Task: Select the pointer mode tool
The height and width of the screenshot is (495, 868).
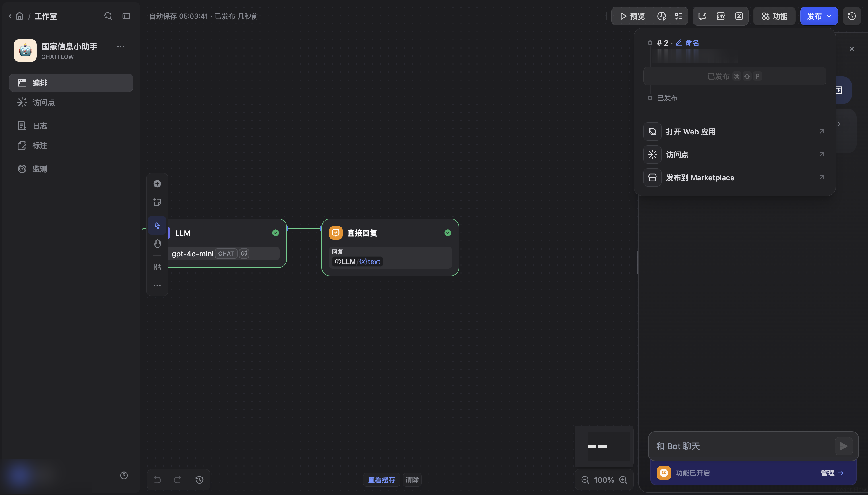Action: click(157, 225)
